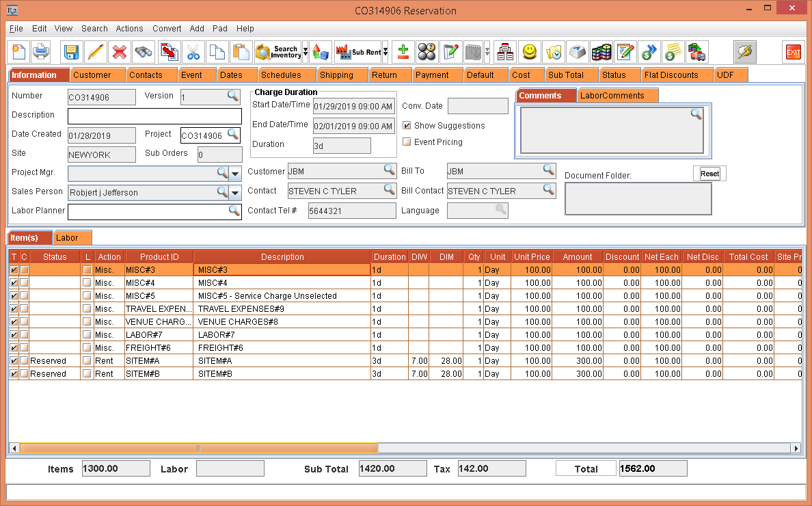
Task: Open the Sub Rent dropdown arrow
Action: click(x=385, y=52)
